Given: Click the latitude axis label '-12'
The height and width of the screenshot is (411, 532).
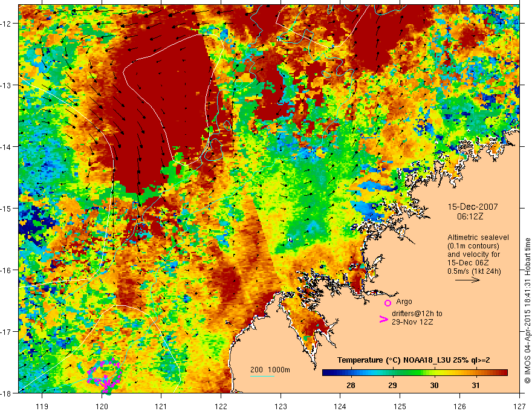Looking at the screenshot, I should pyautogui.click(x=7, y=24).
